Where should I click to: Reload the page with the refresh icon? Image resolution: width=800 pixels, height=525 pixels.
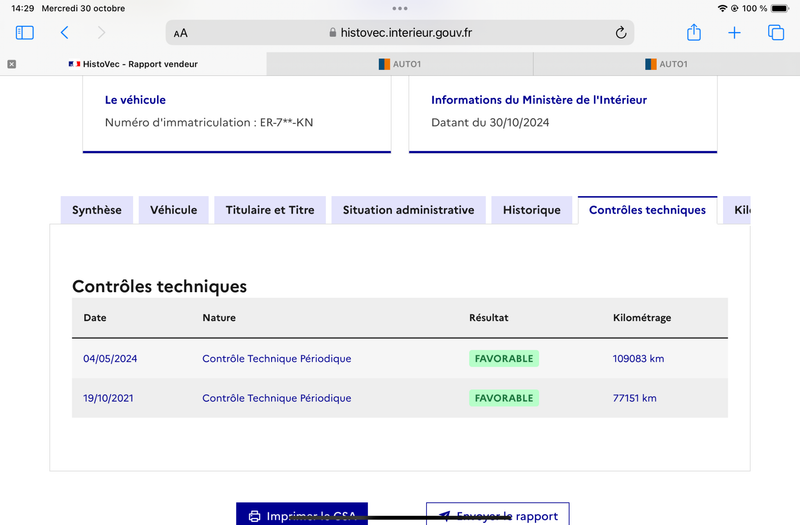click(620, 33)
